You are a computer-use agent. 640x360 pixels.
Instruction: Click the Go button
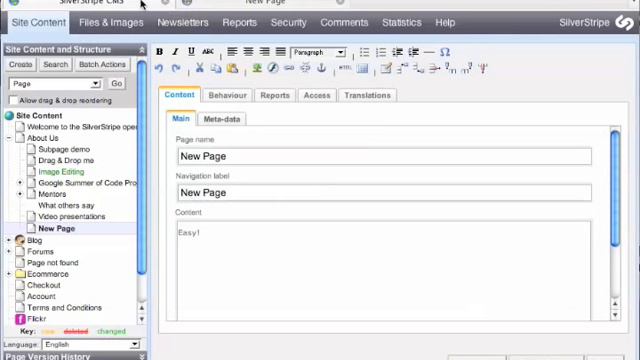click(x=116, y=83)
